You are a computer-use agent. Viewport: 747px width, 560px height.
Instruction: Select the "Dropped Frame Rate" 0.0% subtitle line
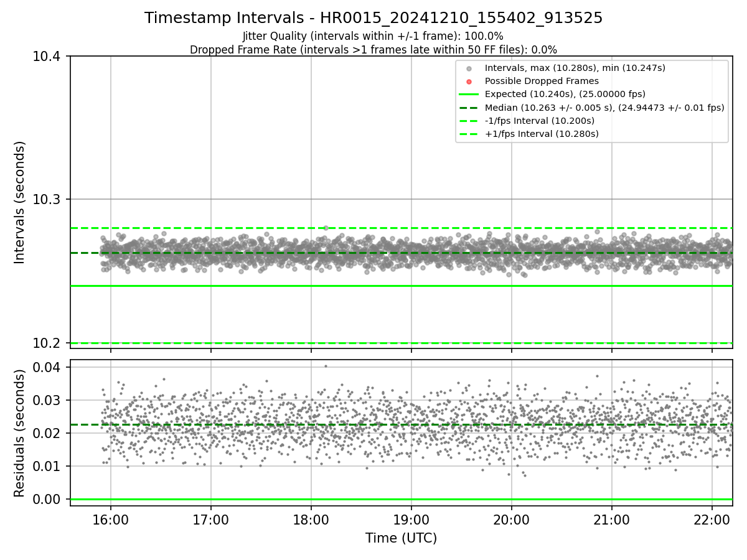point(374,50)
